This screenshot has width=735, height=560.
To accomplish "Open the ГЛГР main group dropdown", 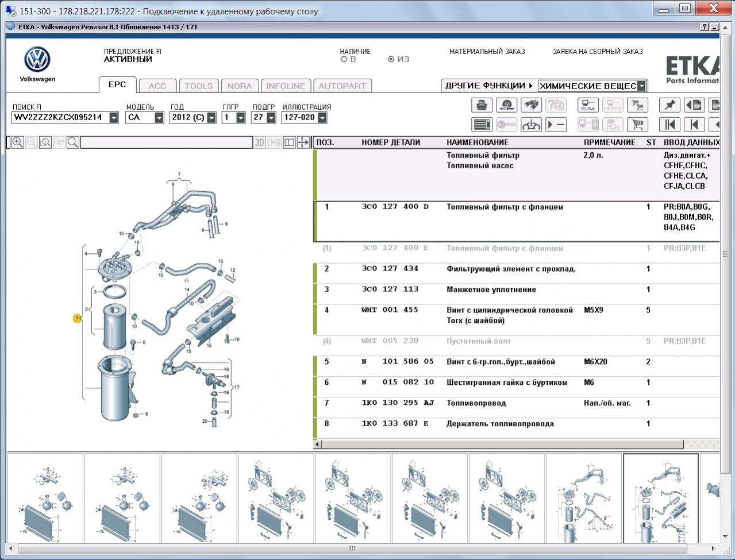I will [241, 118].
